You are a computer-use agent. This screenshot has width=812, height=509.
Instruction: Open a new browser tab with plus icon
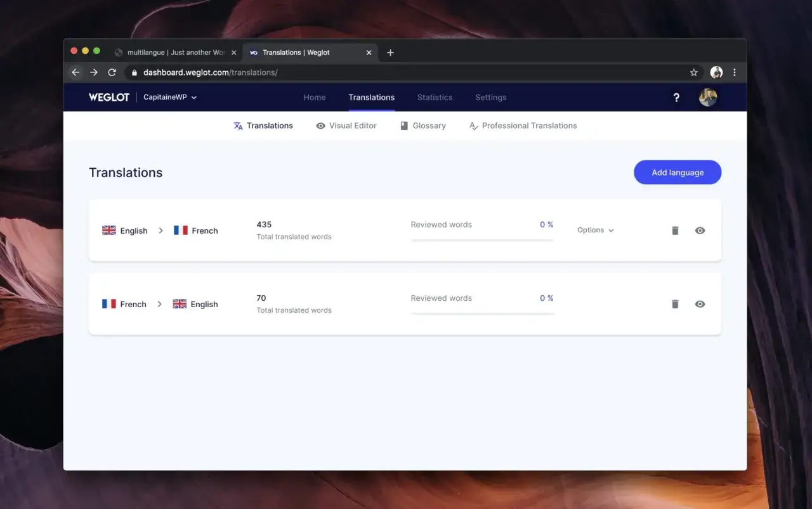[390, 53]
